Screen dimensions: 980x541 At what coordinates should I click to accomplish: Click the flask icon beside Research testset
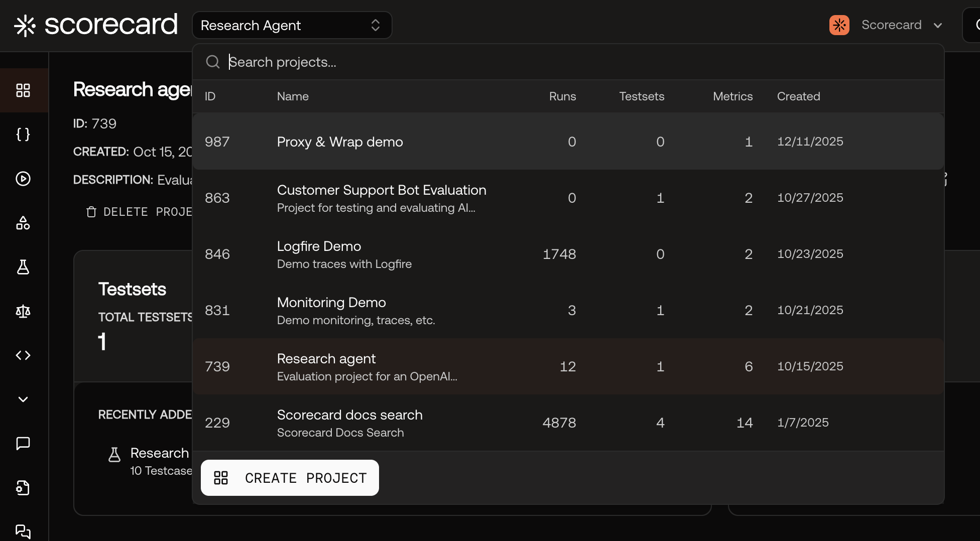click(x=114, y=455)
